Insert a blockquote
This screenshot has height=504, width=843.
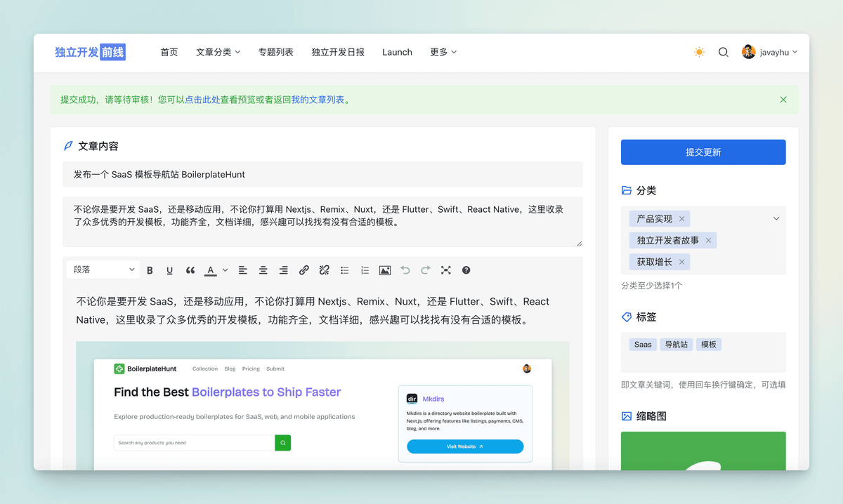click(x=190, y=270)
